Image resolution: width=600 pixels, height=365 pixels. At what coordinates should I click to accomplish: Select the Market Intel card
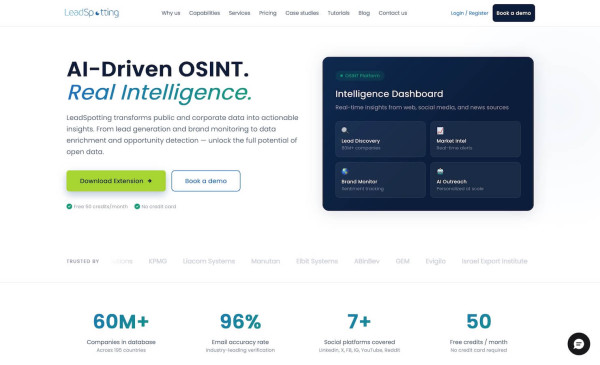pos(475,139)
